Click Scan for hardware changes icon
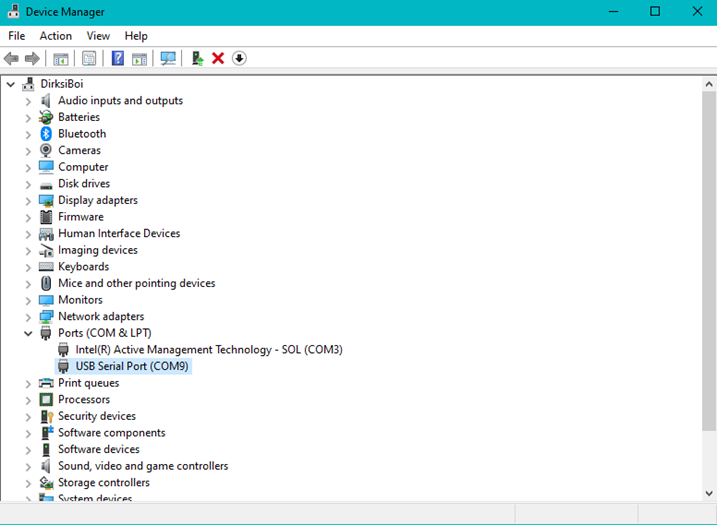717x525 pixels. (x=168, y=59)
